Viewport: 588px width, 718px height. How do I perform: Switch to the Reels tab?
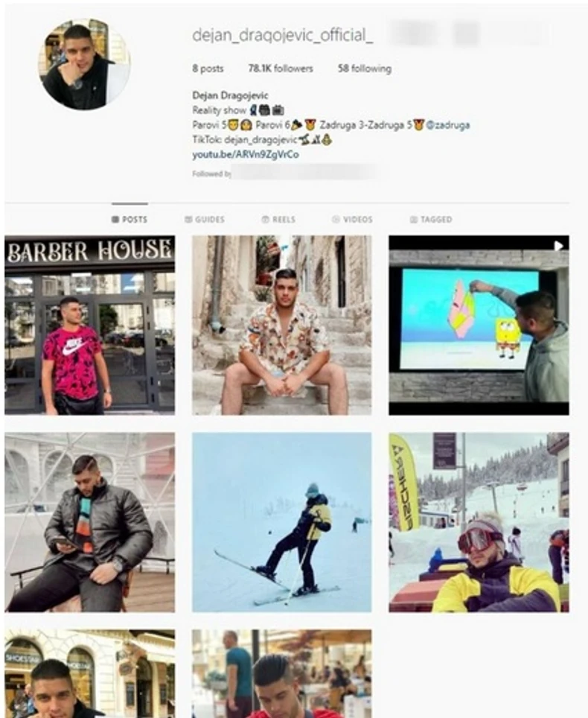tap(278, 220)
